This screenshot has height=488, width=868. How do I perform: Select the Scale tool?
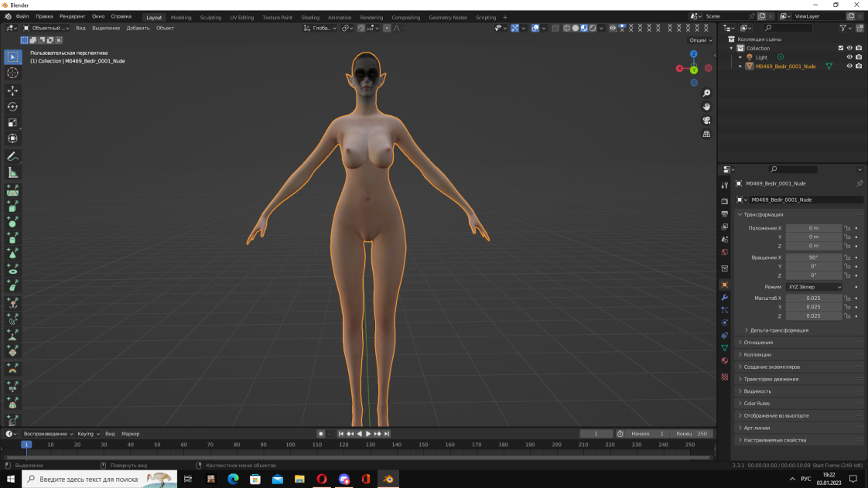(x=12, y=122)
